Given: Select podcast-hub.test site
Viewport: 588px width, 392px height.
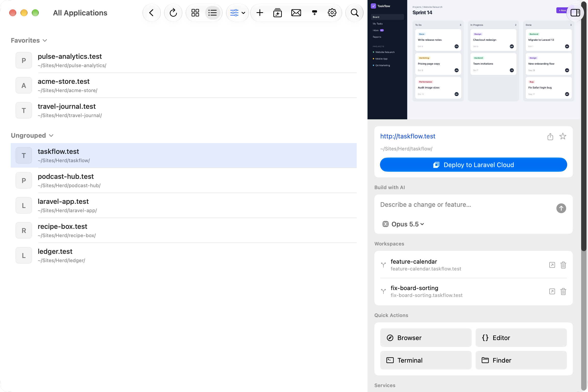Looking at the screenshot, I should 184,181.
